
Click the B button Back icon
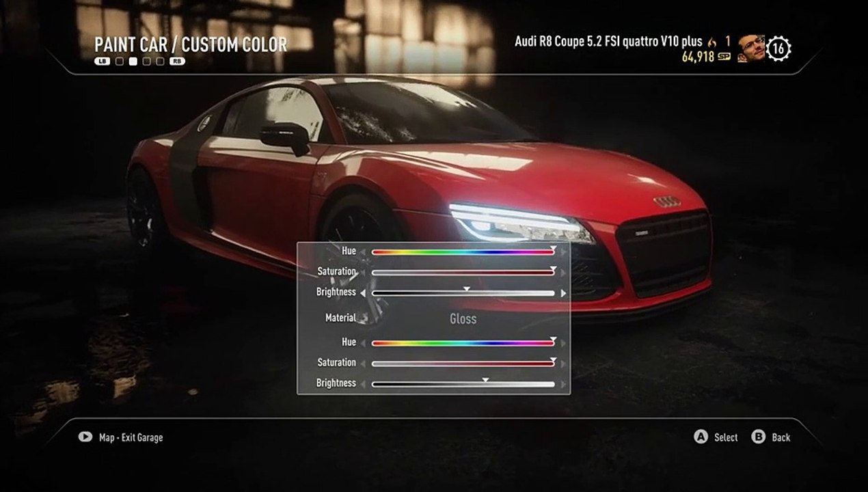[x=758, y=437]
